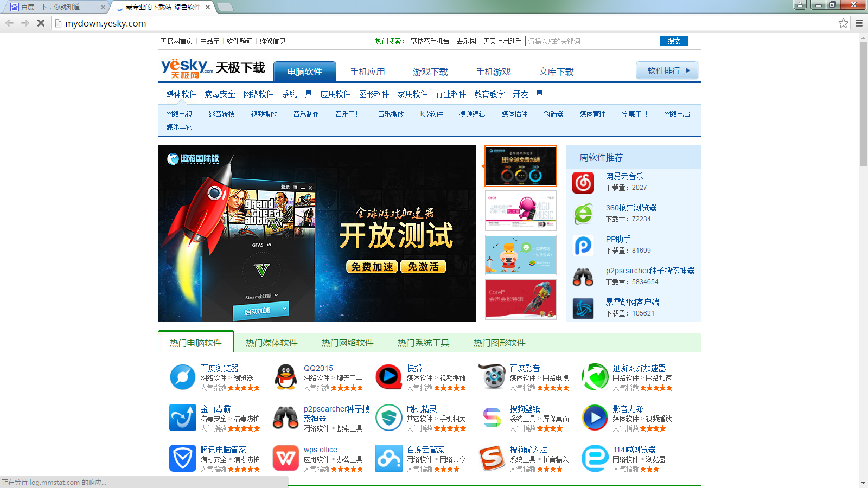The image size is (868, 488).
Task: Select the 手机游戏 tab
Action: 493,72
